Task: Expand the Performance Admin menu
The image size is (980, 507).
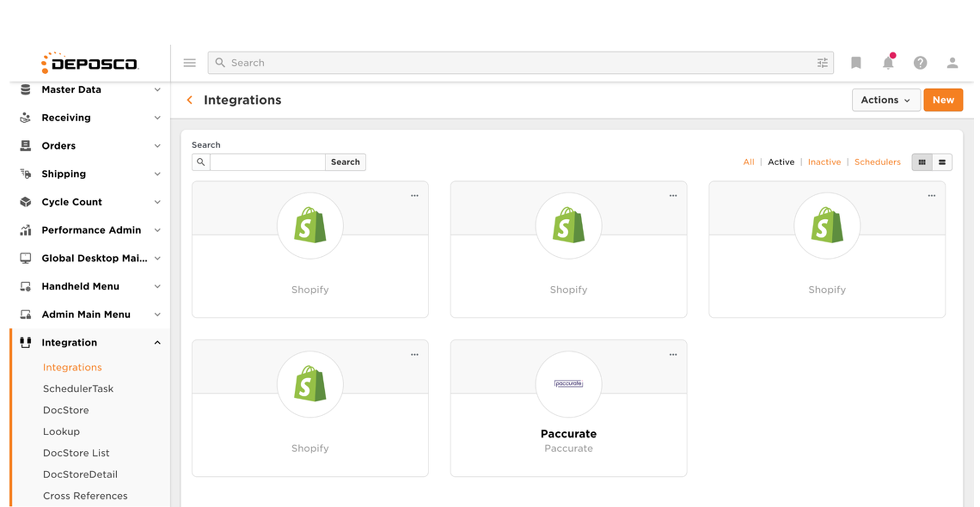Action: [x=157, y=230]
